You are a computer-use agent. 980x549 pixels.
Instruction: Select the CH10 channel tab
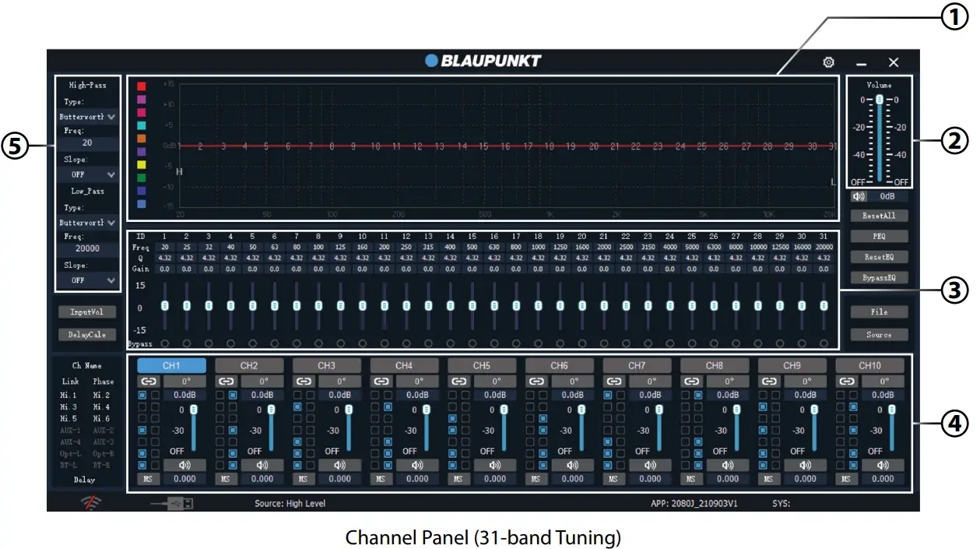869,365
